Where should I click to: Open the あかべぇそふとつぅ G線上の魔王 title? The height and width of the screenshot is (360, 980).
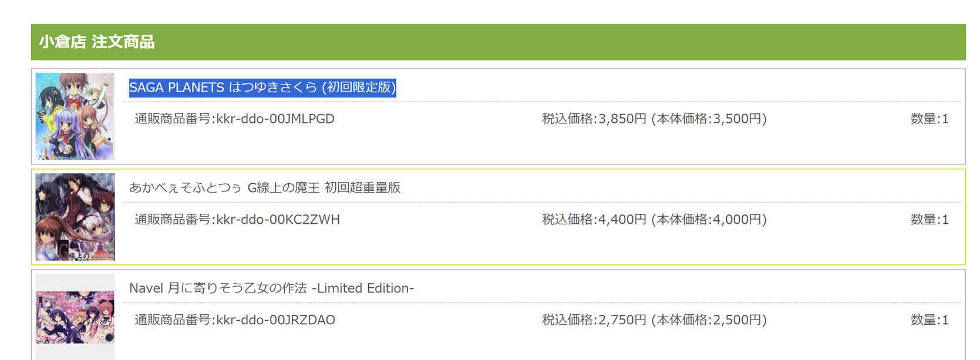(264, 188)
